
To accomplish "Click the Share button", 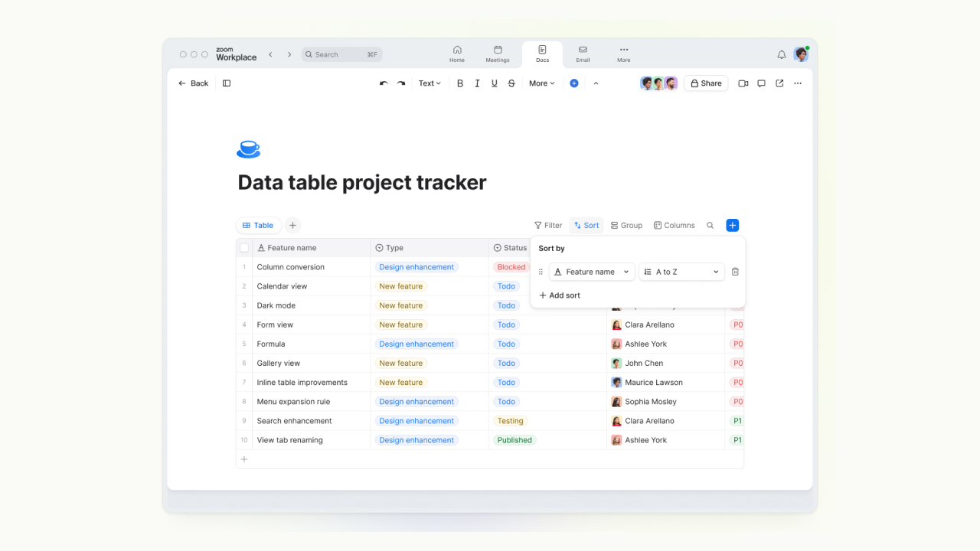I will point(706,83).
